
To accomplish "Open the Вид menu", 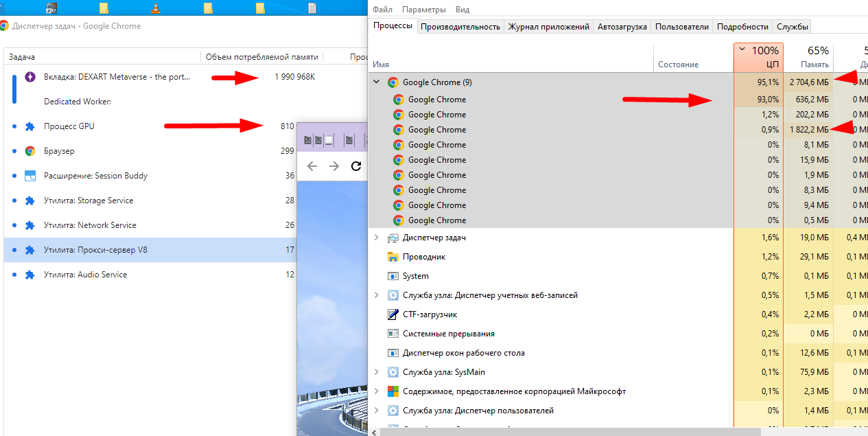I will coord(462,10).
